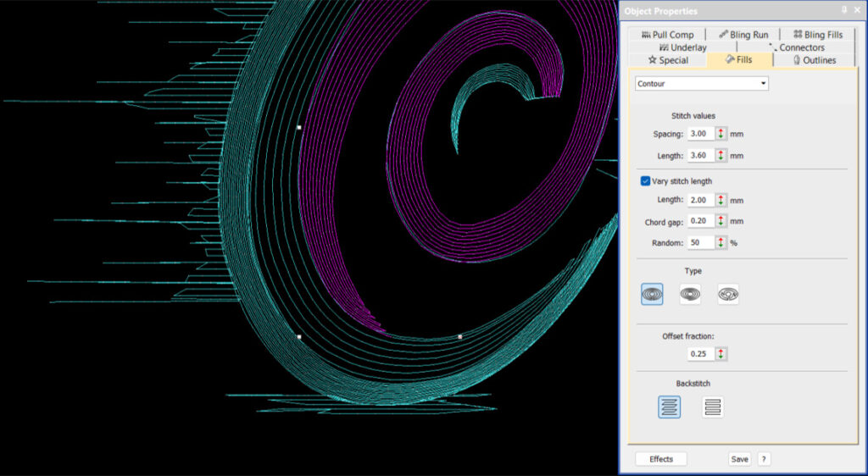Click the Offset fraction field showing 0.25
The height and width of the screenshot is (476, 868).
click(x=701, y=354)
